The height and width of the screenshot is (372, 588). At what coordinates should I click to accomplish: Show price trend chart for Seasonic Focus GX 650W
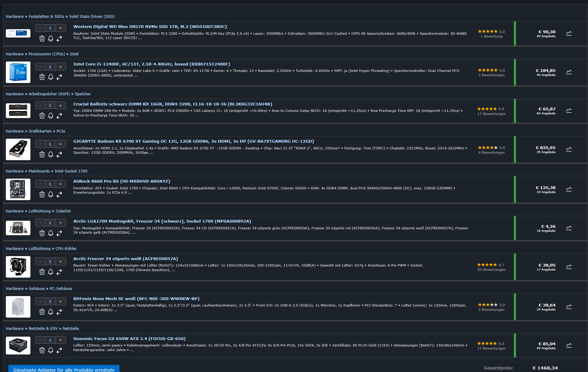coord(569,346)
